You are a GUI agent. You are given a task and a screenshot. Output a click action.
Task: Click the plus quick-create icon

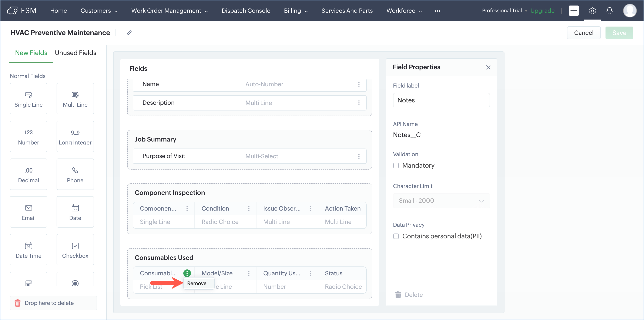(574, 11)
